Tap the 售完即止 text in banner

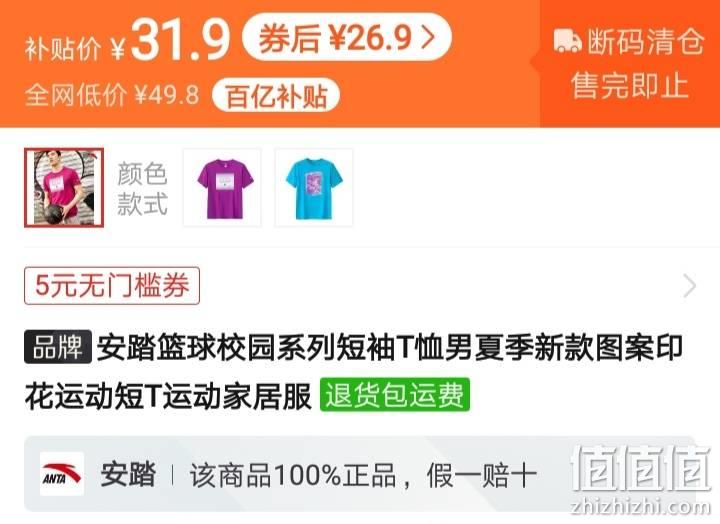[630, 85]
